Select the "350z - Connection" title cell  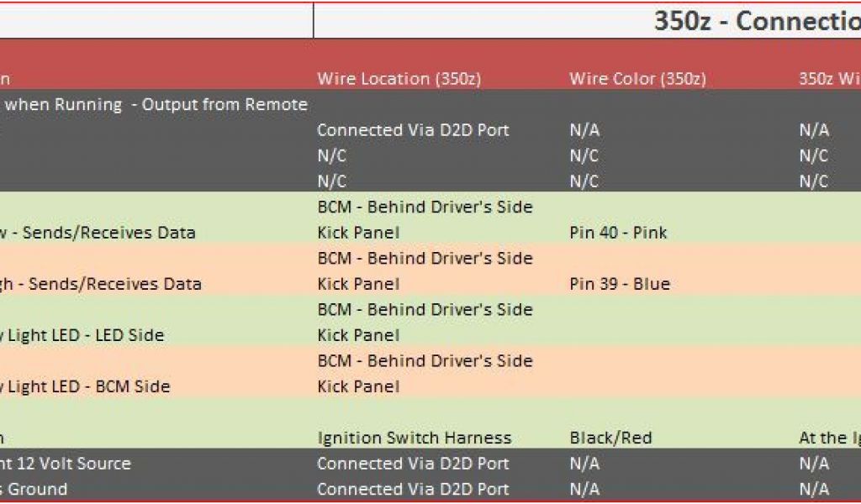coord(756,21)
